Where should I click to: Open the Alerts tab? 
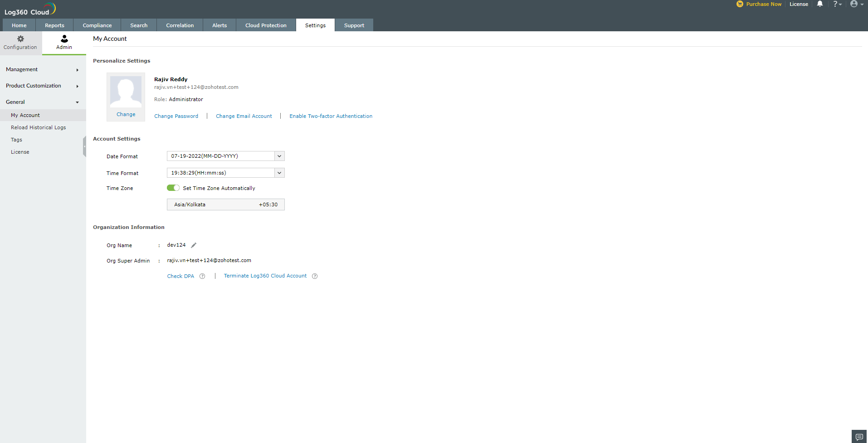tap(219, 25)
